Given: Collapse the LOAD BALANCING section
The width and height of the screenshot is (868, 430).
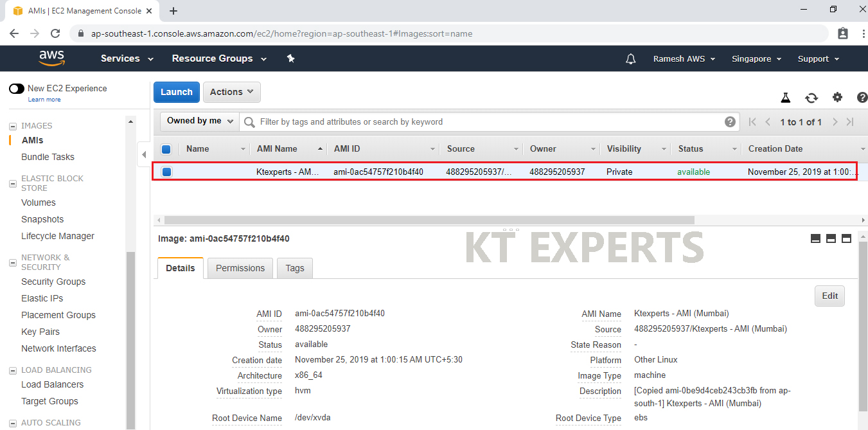Looking at the screenshot, I should [13, 370].
